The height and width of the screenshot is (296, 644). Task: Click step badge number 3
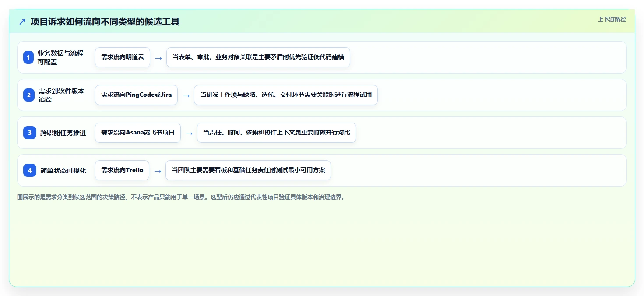(x=30, y=133)
